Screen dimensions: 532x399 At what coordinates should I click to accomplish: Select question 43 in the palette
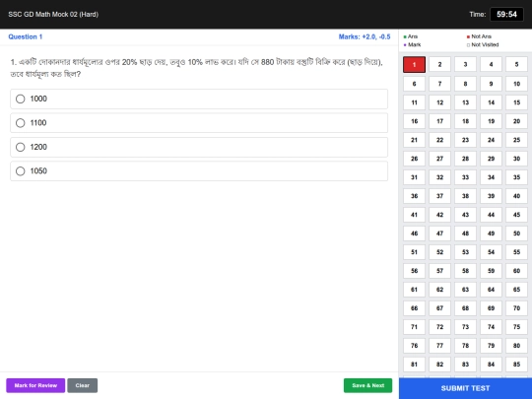point(465,215)
